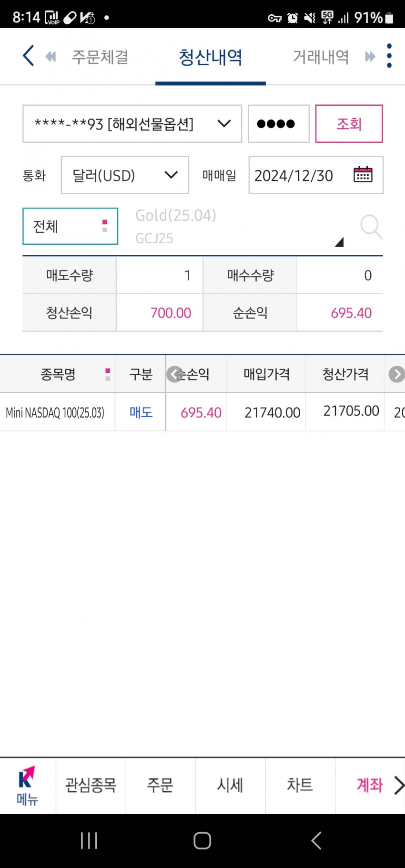Toggle sort marker on 종목명 column header
This screenshot has width=405, height=868.
[x=108, y=374]
